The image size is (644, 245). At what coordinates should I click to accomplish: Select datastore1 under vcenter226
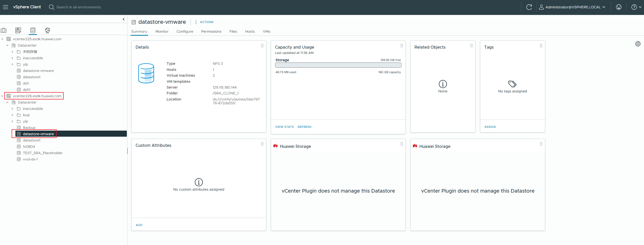[x=32, y=140]
